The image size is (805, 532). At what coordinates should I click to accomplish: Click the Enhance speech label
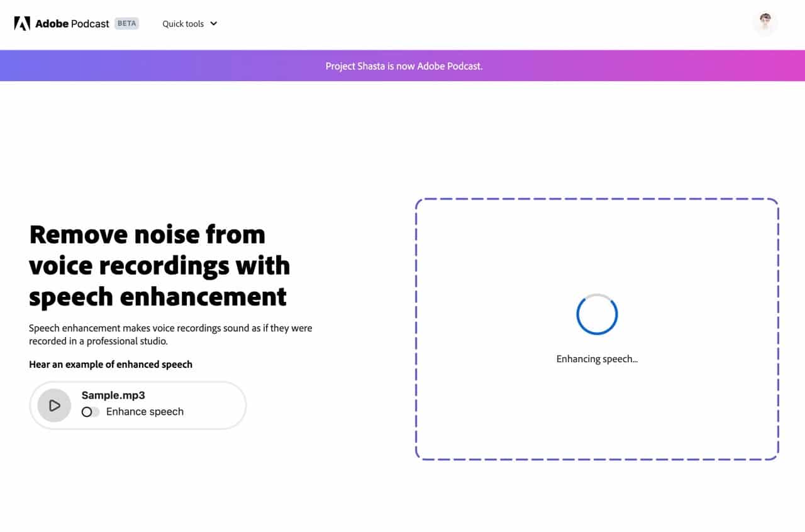(x=145, y=412)
